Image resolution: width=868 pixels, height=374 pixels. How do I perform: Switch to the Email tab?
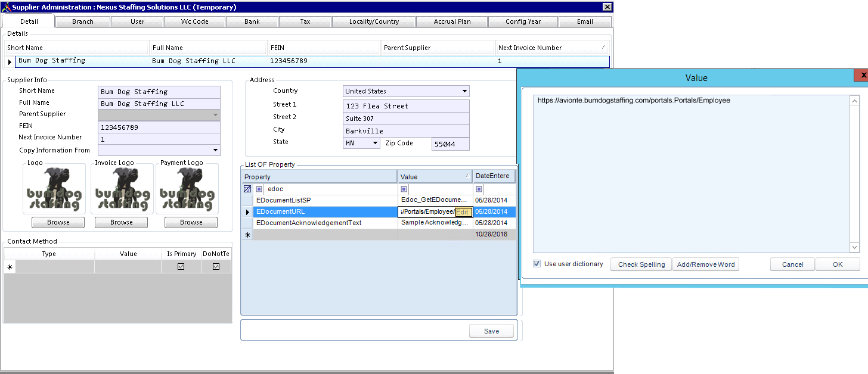[585, 21]
